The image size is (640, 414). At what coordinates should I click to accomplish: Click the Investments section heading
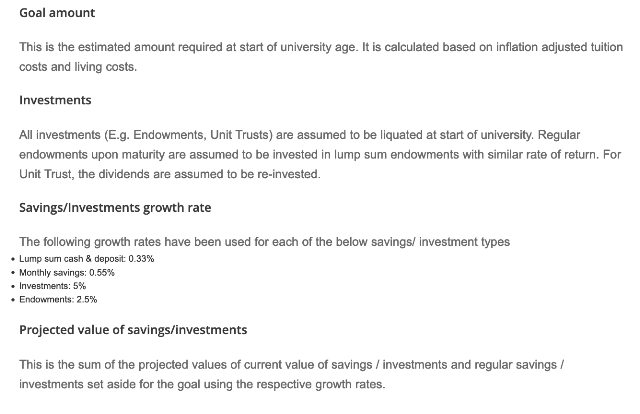tap(55, 100)
